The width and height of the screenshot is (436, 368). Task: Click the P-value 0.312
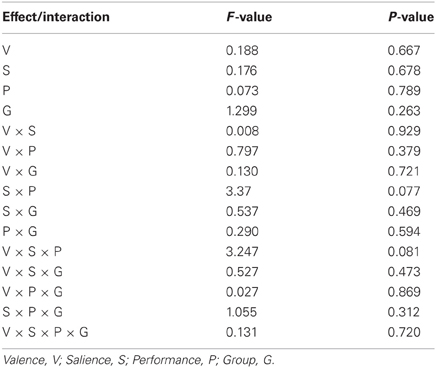pyautogui.click(x=404, y=312)
